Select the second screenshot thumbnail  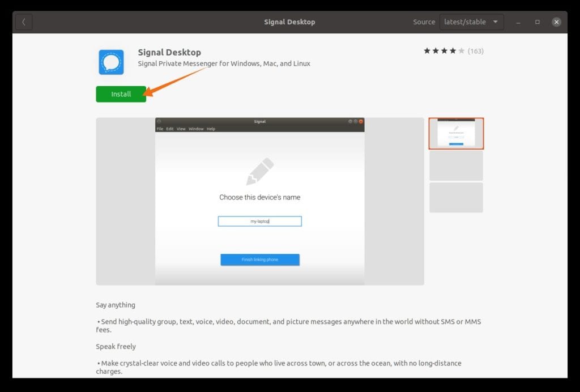[456, 165]
